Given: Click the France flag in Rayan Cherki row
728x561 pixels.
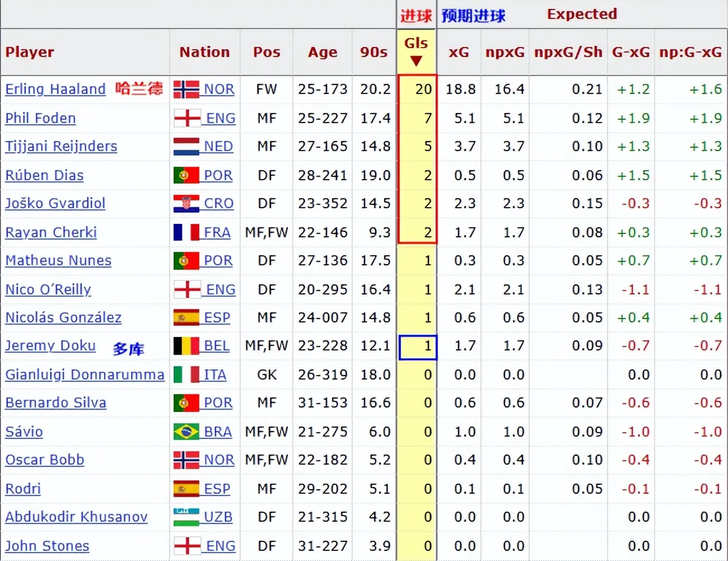Looking at the screenshot, I should (186, 232).
